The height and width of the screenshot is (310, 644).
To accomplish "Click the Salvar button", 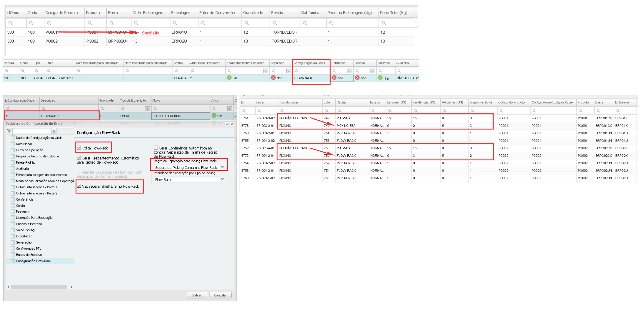I will pos(197,295).
